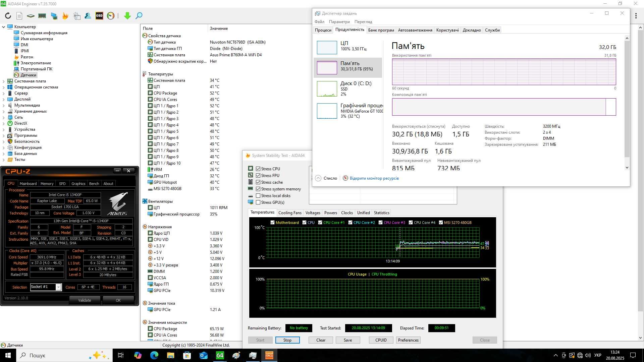The width and height of the screenshot is (644, 362).
Task: Collapse the Компьютер tree node
Action: click(x=4, y=27)
